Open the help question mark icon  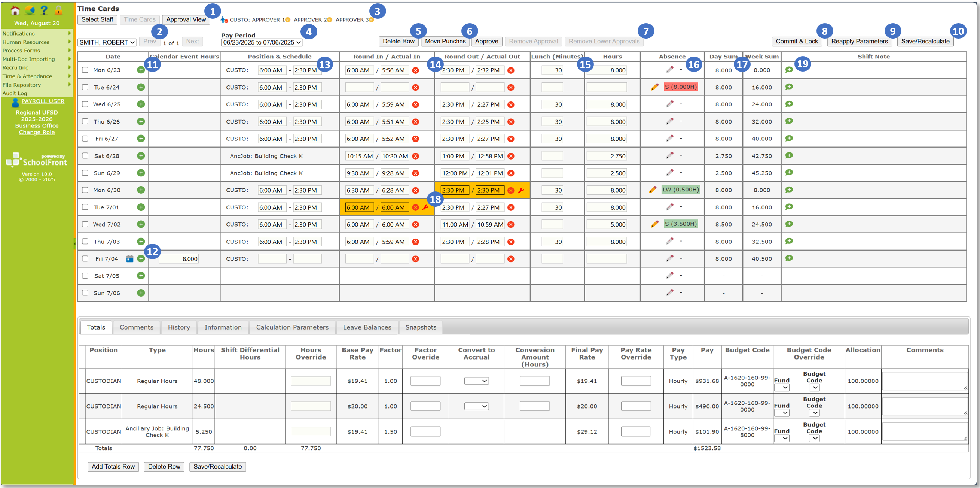pos(44,10)
